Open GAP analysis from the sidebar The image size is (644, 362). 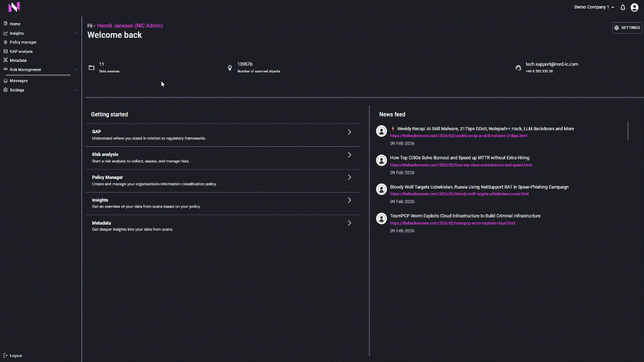(21, 51)
